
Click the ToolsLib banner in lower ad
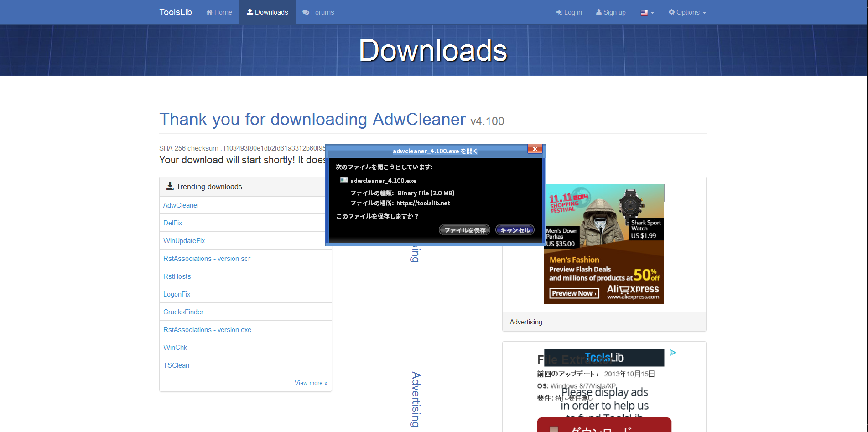coord(604,358)
